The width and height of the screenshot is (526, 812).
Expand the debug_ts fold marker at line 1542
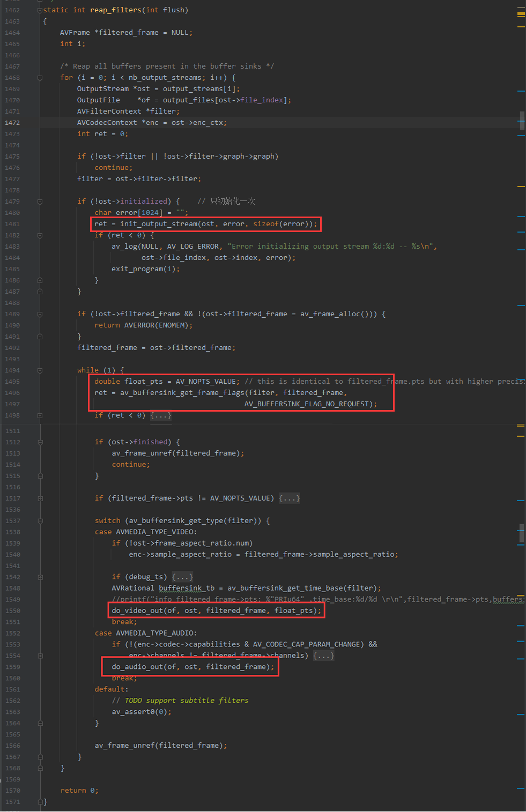[x=40, y=577]
